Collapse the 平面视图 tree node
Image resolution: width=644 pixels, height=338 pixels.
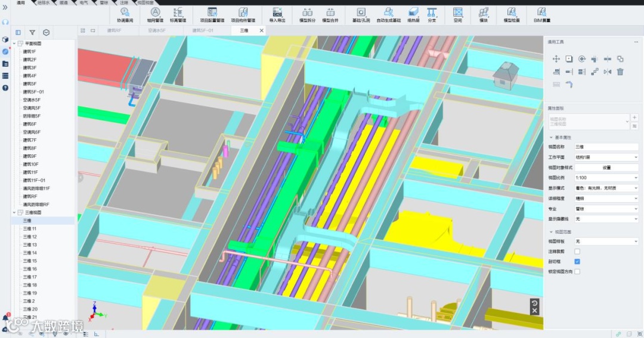(15, 44)
